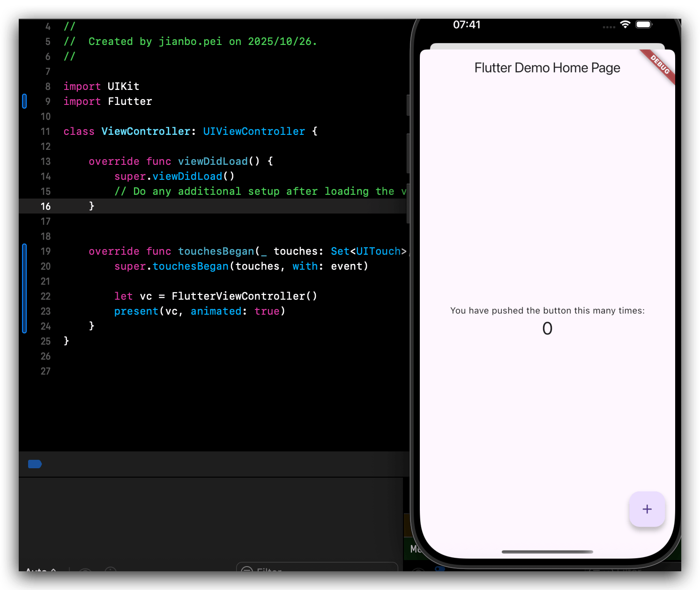Click the Wi-Fi icon in simulator status bar
This screenshot has width=700, height=590.
coord(625,24)
